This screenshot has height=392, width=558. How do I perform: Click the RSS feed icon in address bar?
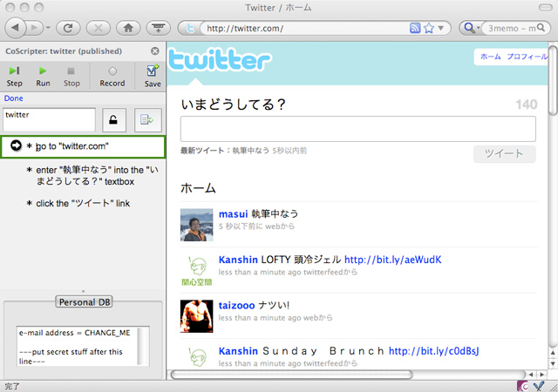[x=415, y=28]
